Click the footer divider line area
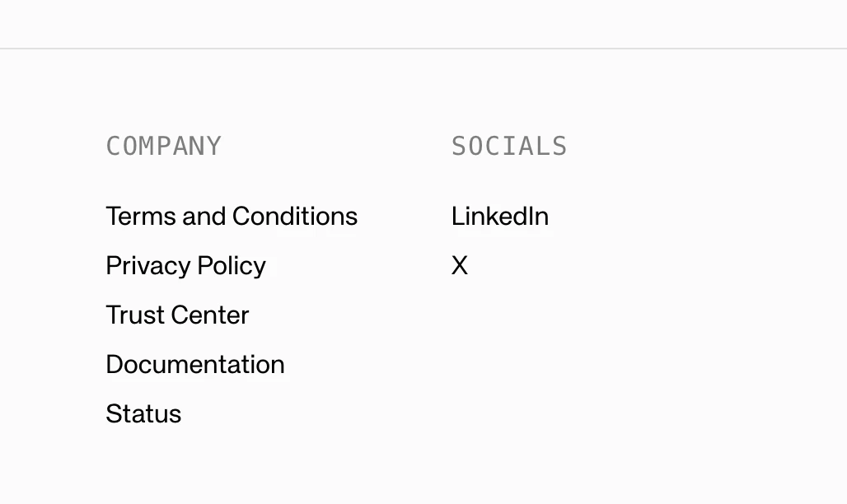The width and height of the screenshot is (847, 504). pos(423,47)
